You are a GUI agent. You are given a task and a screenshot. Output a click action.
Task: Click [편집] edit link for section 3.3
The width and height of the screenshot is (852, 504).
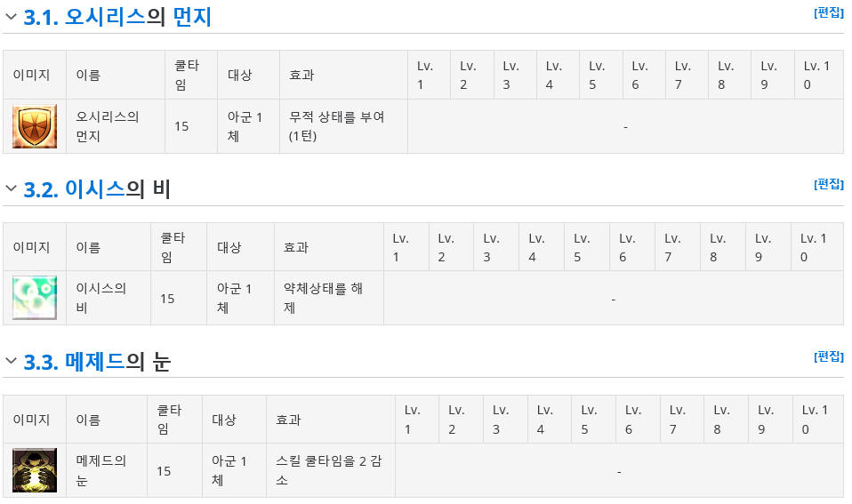coord(829,356)
